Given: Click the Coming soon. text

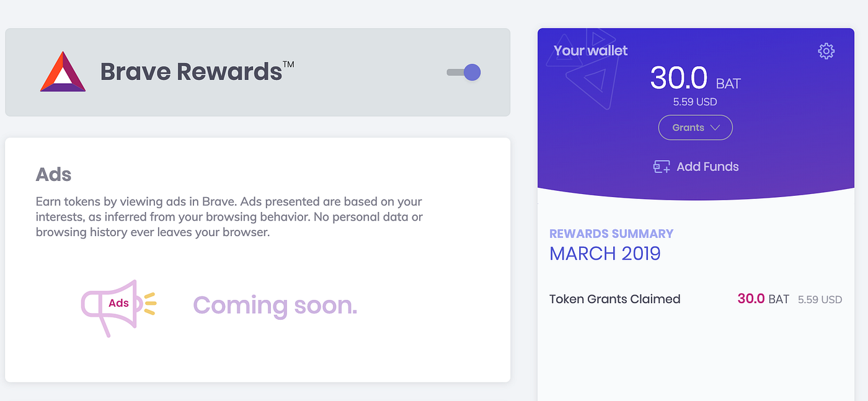Looking at the screenshot, I should pos(275,305).
